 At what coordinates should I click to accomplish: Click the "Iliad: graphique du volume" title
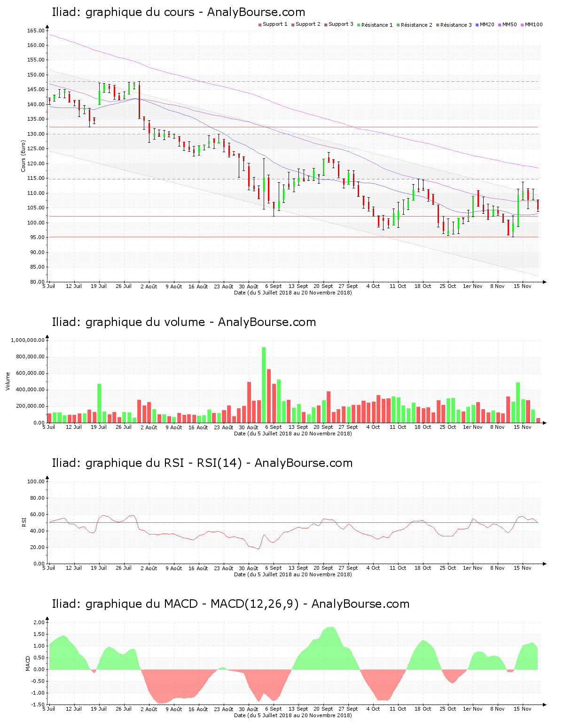[x=128, y=322]
